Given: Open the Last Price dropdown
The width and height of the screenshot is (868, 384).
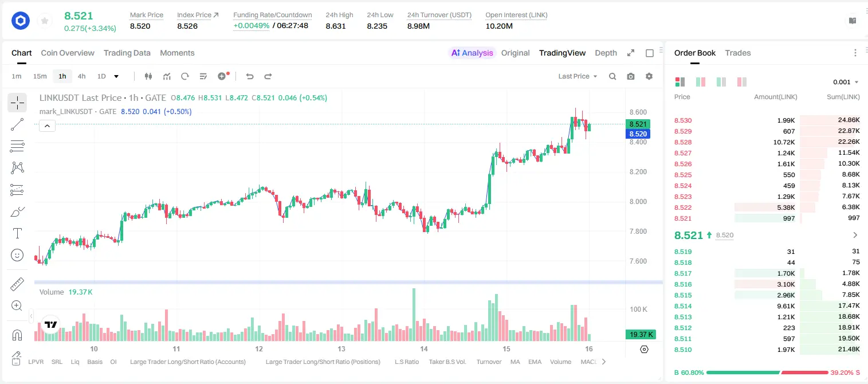Looking at the screenshot, I should coord(578,76).
